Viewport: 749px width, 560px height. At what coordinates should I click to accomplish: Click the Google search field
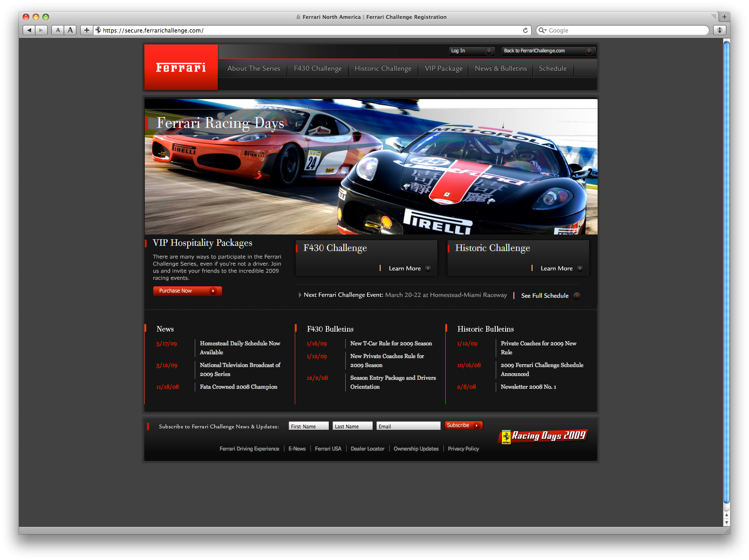(x=623, y=30)
